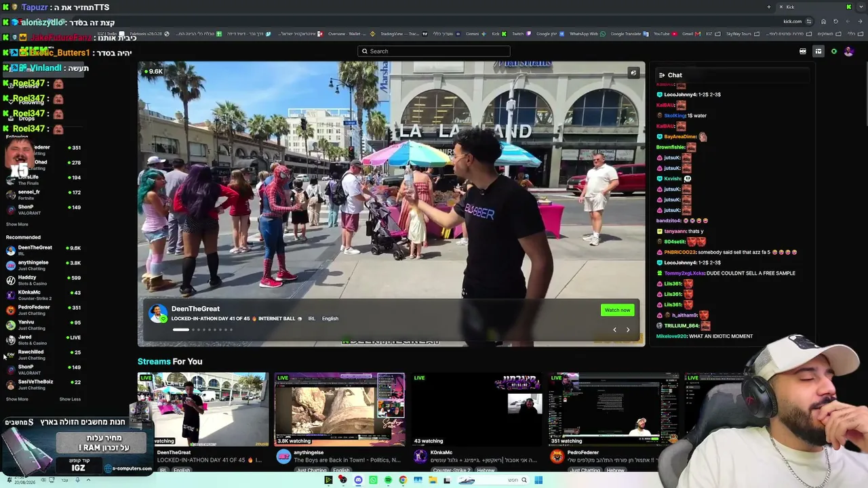
Task: Click the browser home icon next to the address bar
Action: click(823, 21)
